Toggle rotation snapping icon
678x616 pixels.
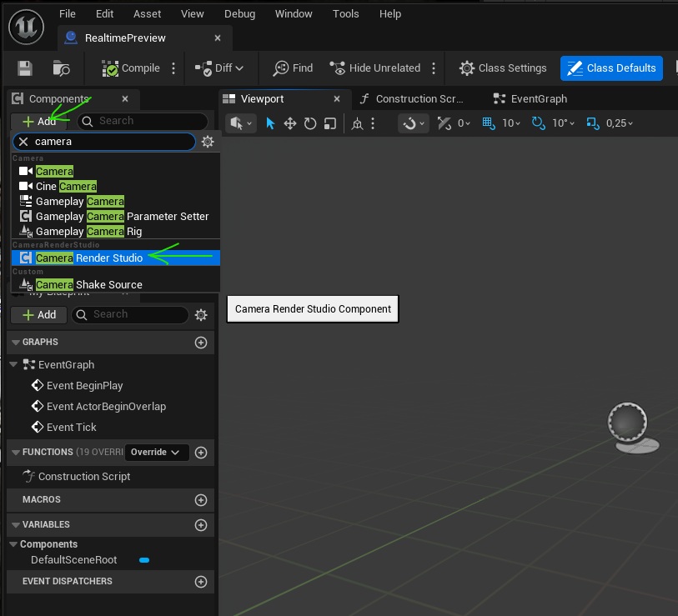539,123
